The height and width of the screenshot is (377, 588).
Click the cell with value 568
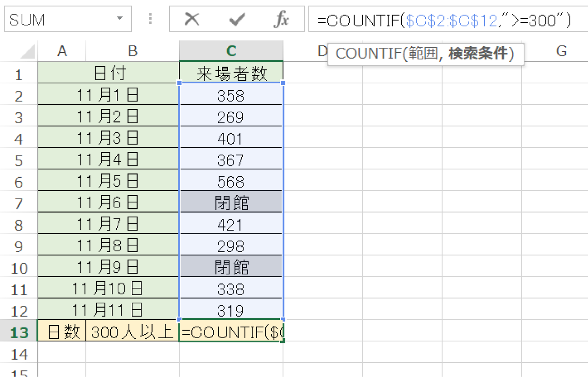tap(231, 180)
